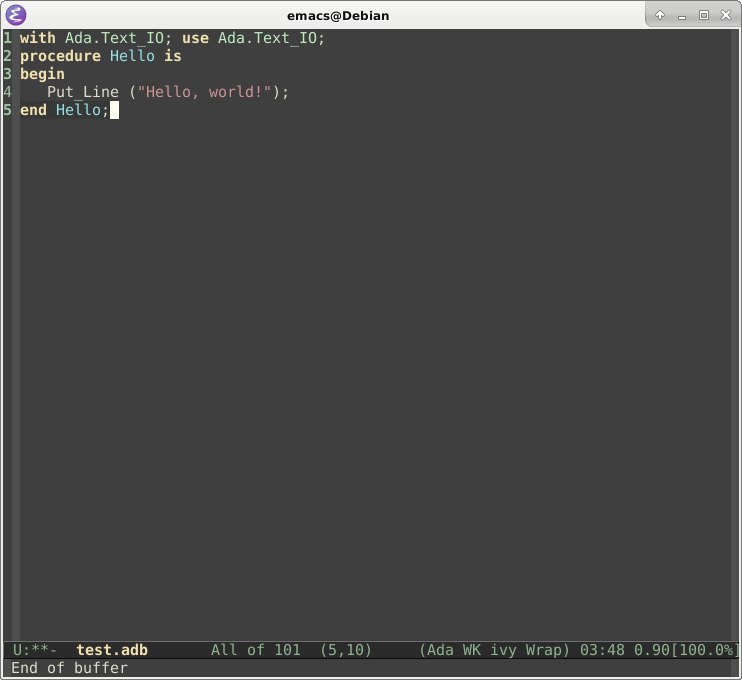This screenshot has height=680, width=742.
Task: Click the 'ivy' minor mode indicator
Action: [x=503, y=650]
